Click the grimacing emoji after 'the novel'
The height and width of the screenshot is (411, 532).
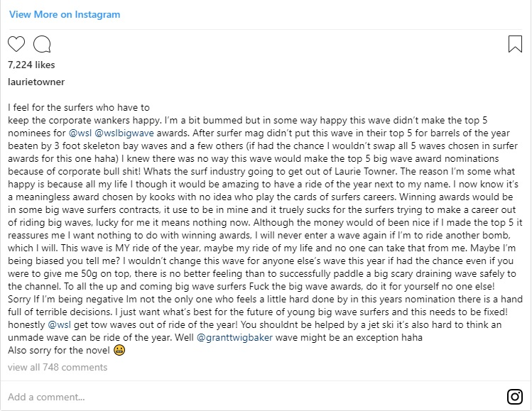(119, 350)
